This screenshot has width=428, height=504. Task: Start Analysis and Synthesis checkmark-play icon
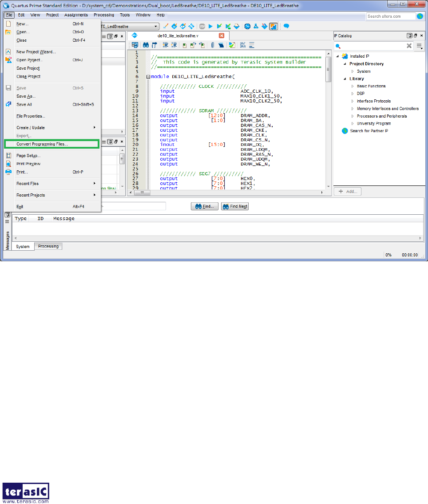(219, 26)
